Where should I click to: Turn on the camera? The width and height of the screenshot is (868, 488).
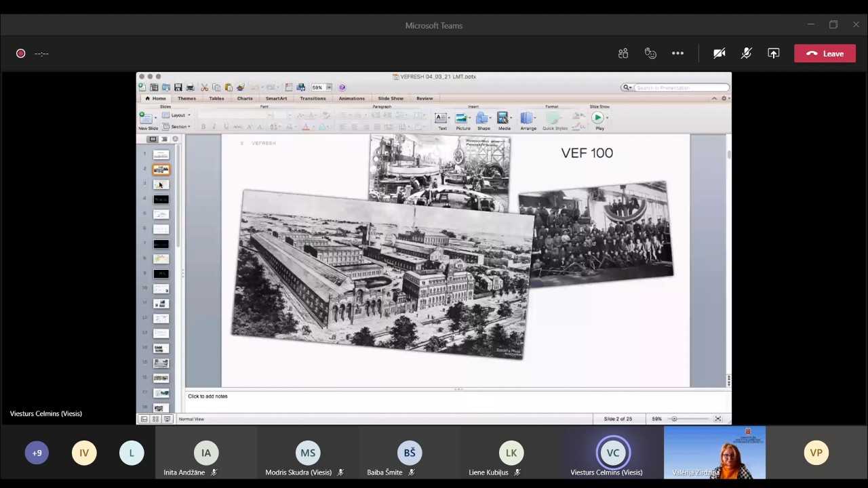pos(719,54)
